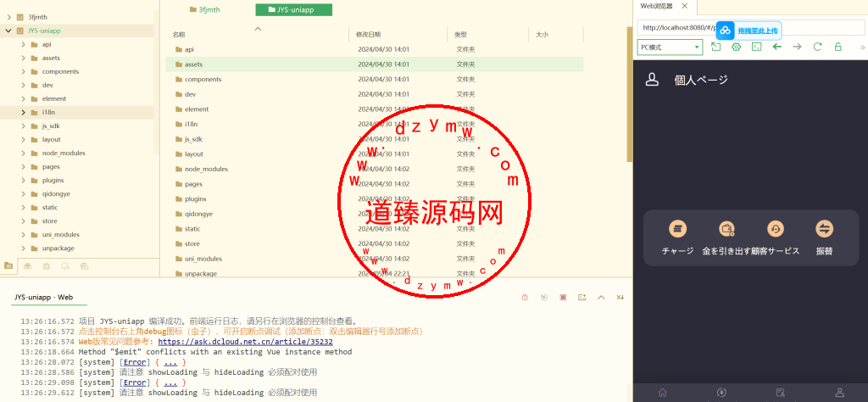The image size is (868, 402).
Task: Close the Web浏览器 tab
Action: click(685, 6)
